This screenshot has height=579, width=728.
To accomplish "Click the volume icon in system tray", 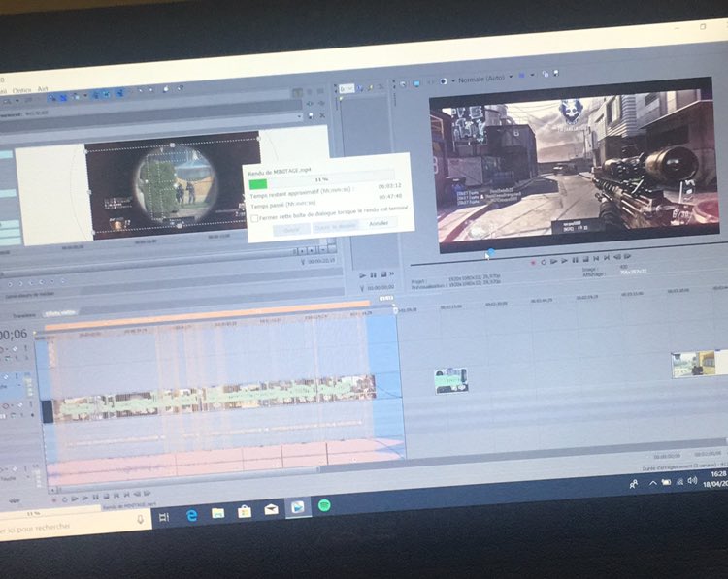I will [692, 480].
